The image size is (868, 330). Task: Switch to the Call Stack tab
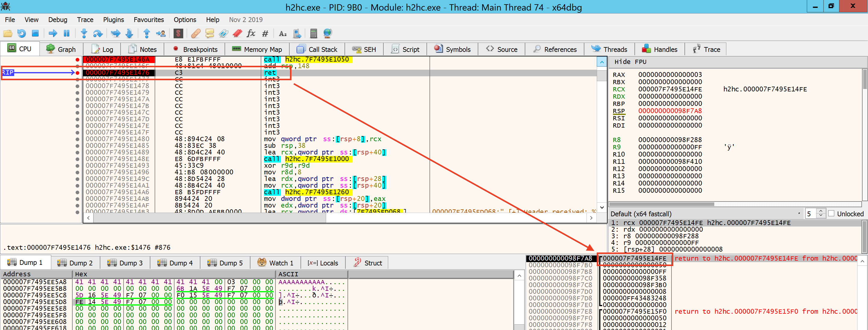click(317, 49)
